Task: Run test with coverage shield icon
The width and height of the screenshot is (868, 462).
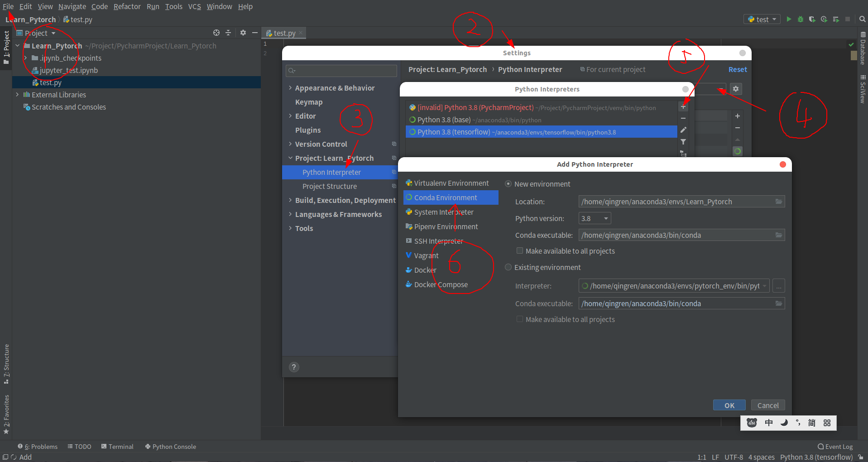Action: point(812,19)
